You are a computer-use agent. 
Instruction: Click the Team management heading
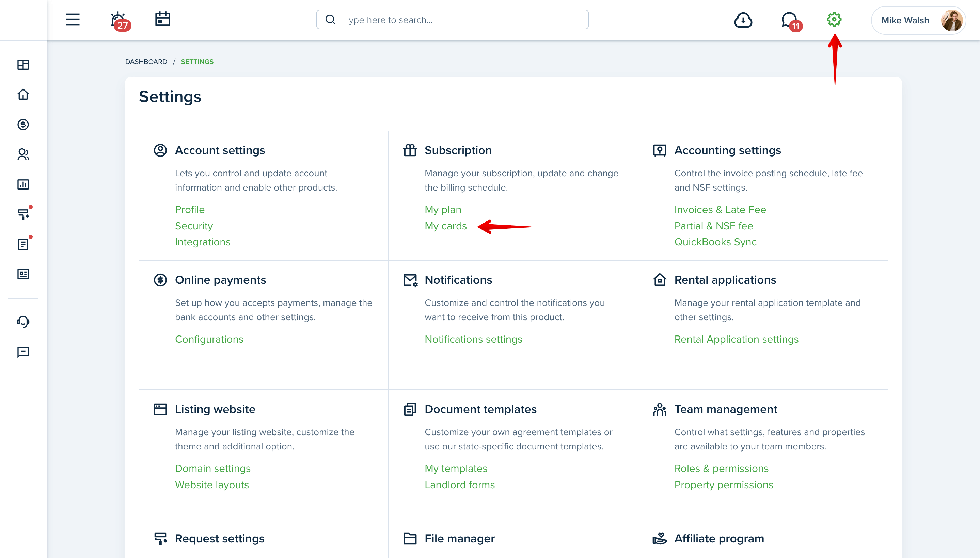[x=726, y=409]
